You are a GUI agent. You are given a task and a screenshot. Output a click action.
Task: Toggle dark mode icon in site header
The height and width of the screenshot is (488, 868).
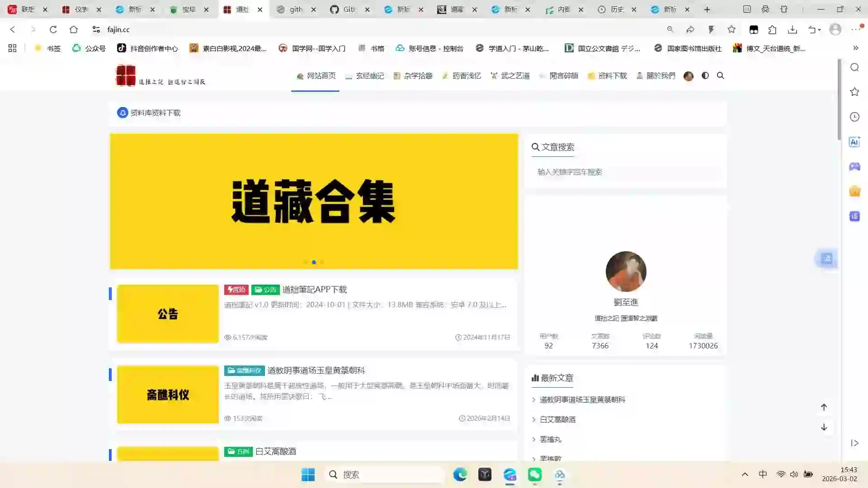[705, 75]
